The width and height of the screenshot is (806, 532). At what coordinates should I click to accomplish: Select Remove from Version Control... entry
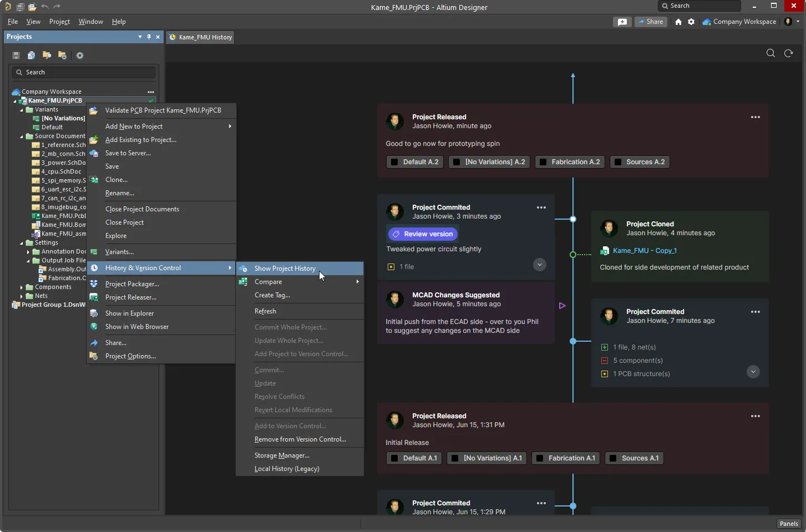[x=300, y=439]
